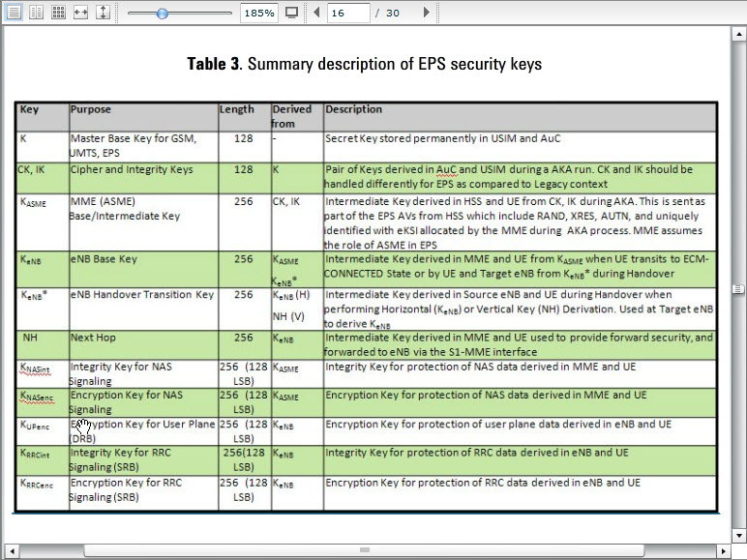Enter full screen mode via monitor icon
The image size is (747, 560).
[x=291, y=13]
